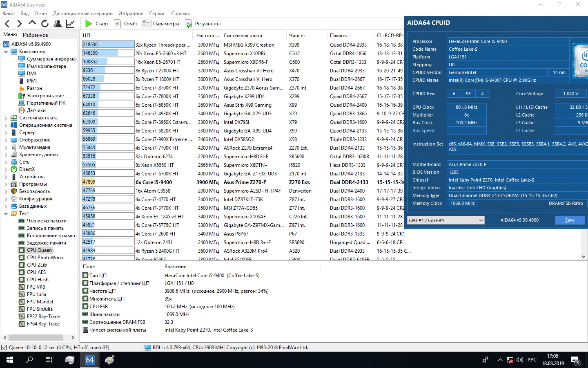Select Суммарная информация in the tree

(x=47, y=59)
